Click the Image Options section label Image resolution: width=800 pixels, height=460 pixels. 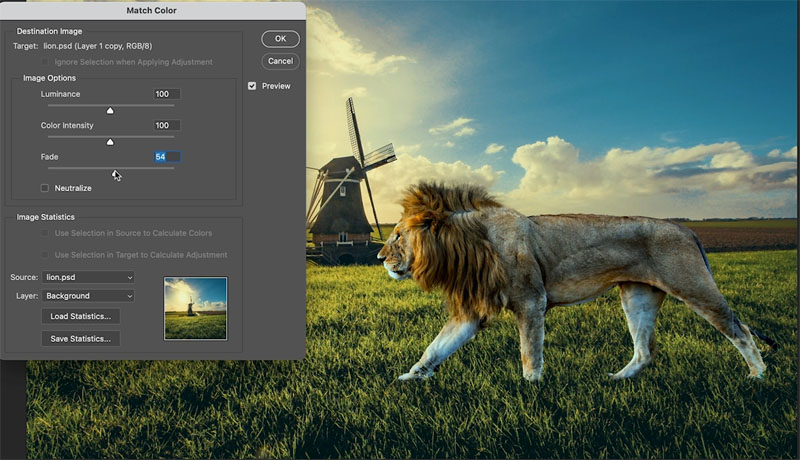49,78
